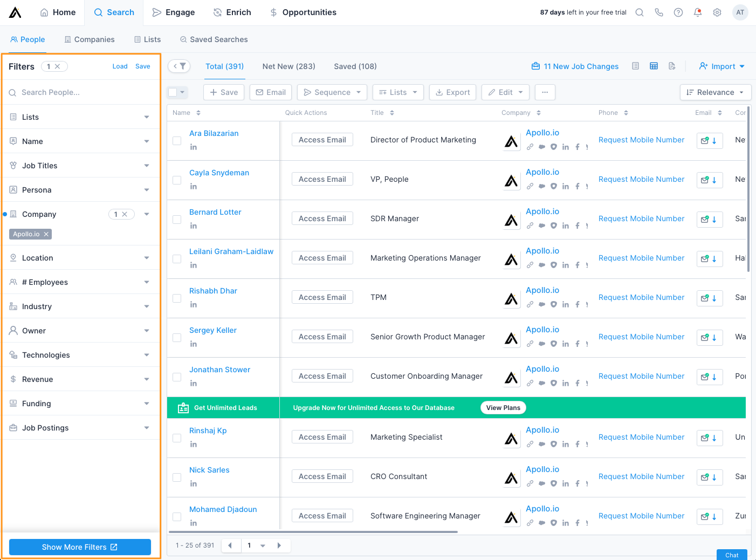756x560 pixels.
Task: Select Cayla Snydeman's row checkbox
Action: (177, 180)
